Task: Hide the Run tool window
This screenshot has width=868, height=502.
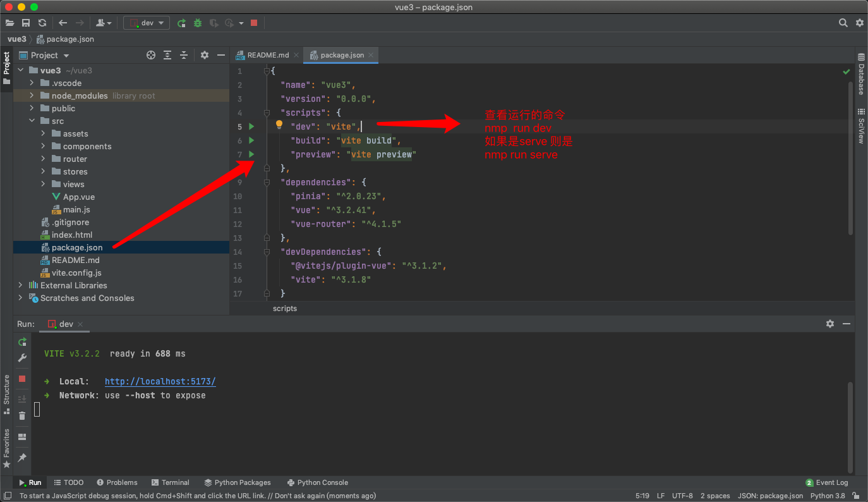Action: click(x=847, y=324)
